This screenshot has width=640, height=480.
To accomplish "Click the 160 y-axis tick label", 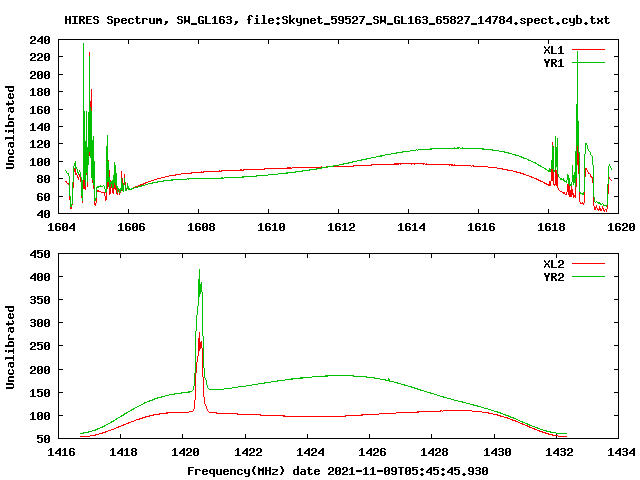I will click(40, 109).
